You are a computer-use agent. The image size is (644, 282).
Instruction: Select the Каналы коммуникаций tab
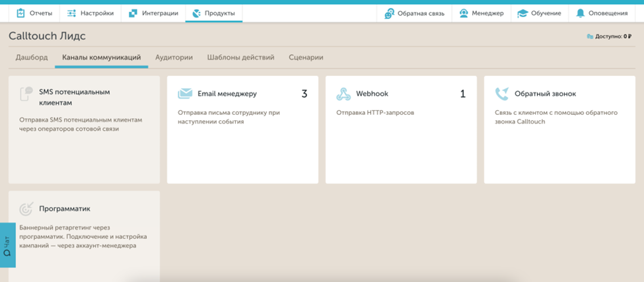point(102,57)
